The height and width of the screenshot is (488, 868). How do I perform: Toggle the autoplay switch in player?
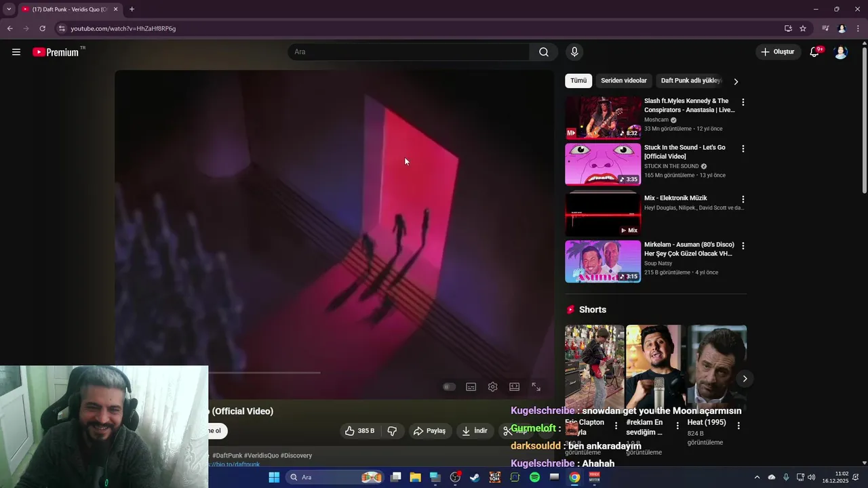[x=449, y=387]
